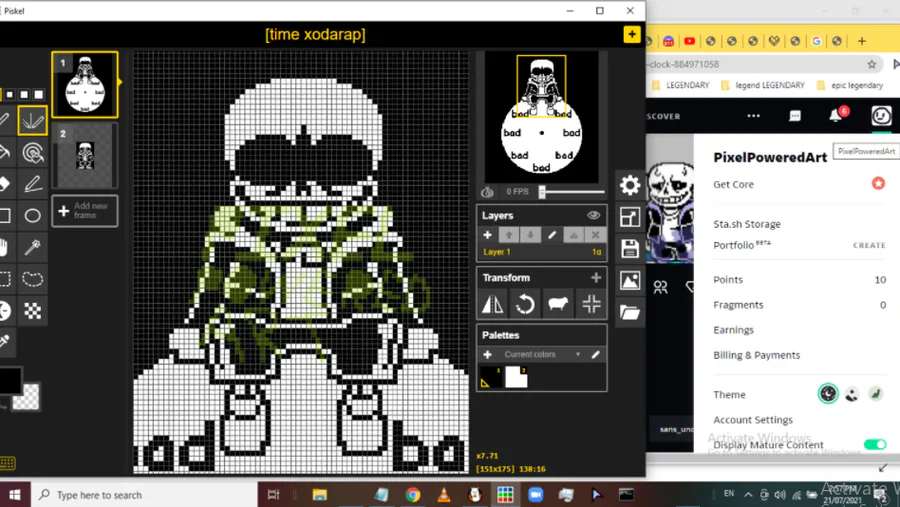Choose the third leaf theme option
The image size is (900, 507).
pos(875,394)
